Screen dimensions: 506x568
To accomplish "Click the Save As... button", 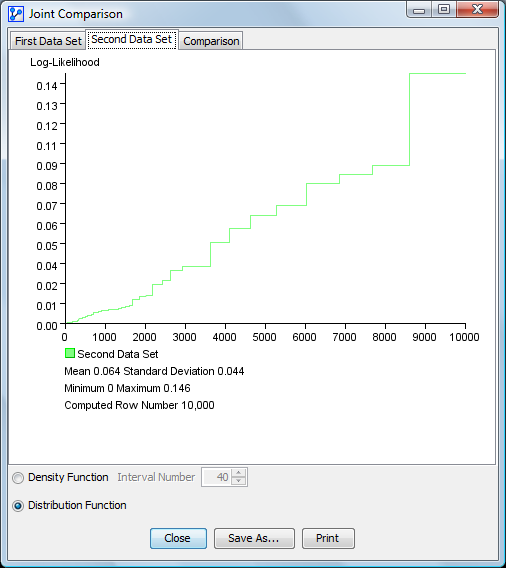I will coord(254,538).
